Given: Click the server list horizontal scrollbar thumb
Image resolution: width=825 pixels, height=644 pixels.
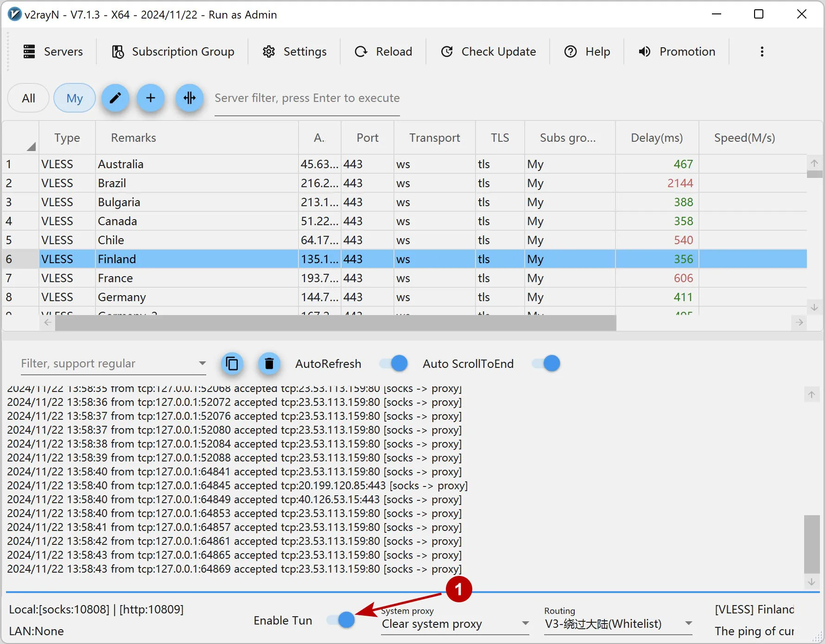Looking at the screenshot, I should click(x=336, y=323).
